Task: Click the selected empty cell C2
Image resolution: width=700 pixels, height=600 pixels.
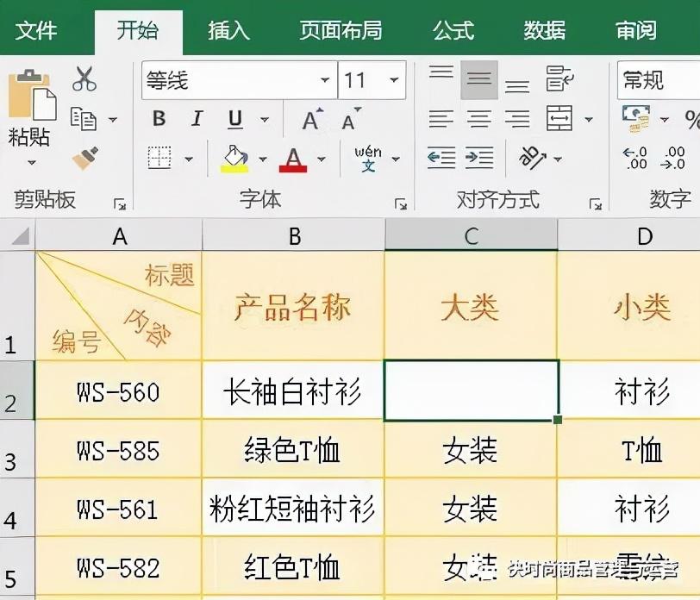Action: [471, 391]
